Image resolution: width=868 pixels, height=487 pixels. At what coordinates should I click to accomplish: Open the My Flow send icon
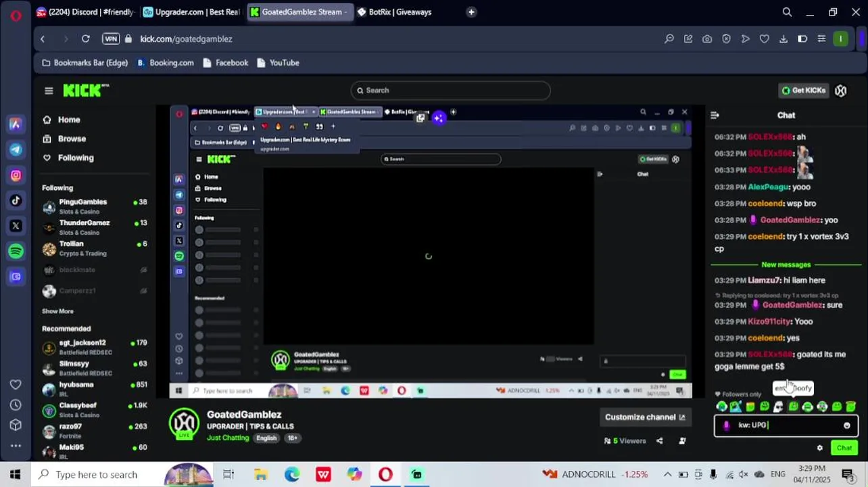(745, 39)
